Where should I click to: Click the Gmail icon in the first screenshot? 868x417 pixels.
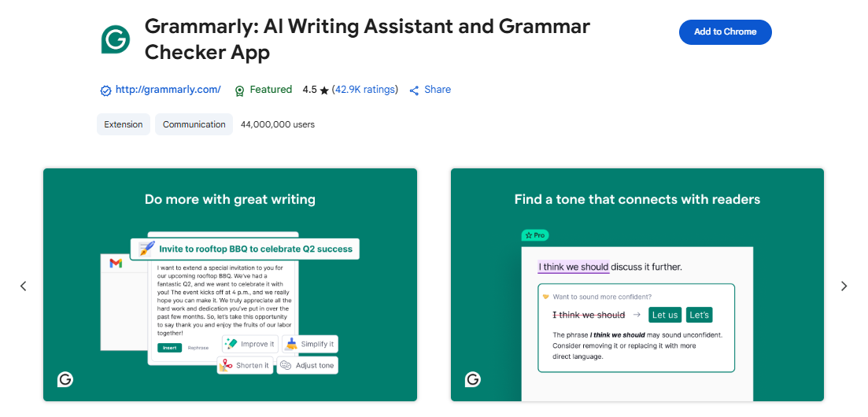tap(116, 264)
